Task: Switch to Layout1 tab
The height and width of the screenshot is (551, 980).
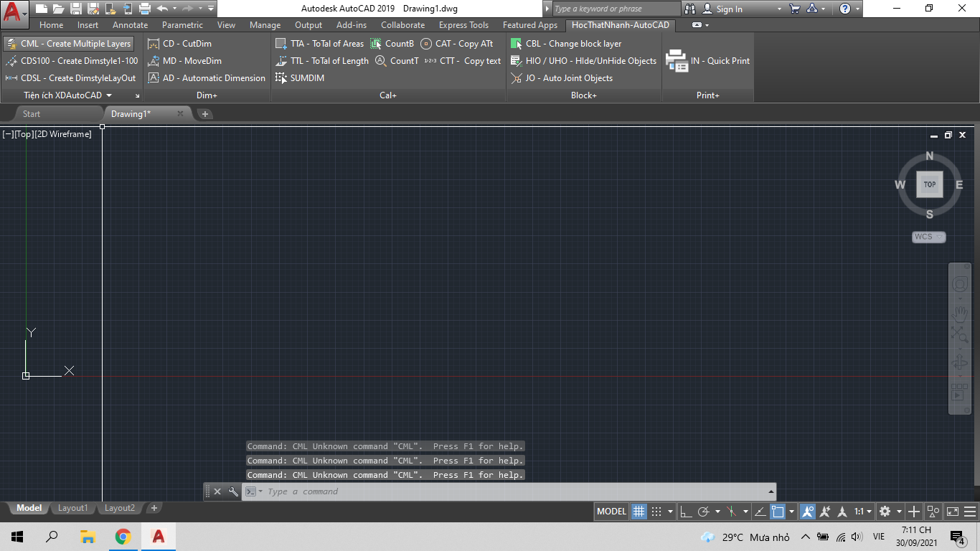Action: click(72, 508)
